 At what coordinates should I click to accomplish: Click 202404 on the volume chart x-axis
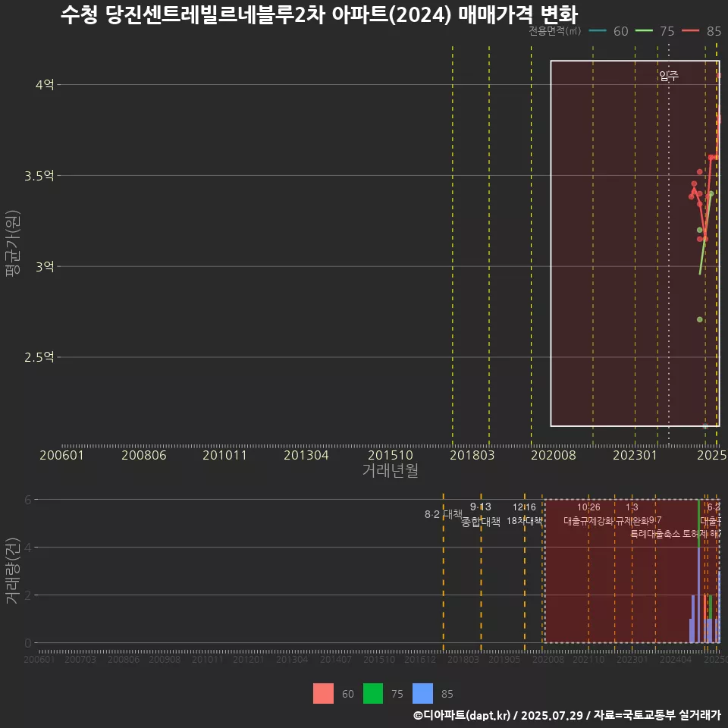676,659
